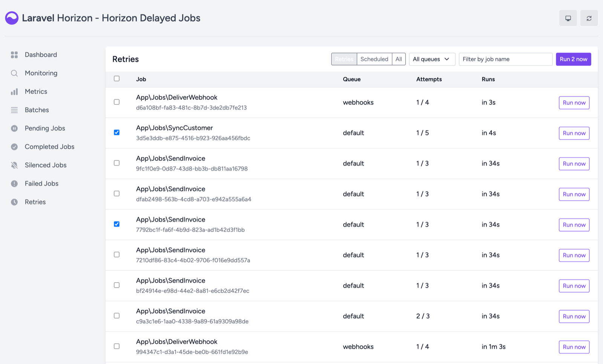Click the Batches list icon

[14, 110]
